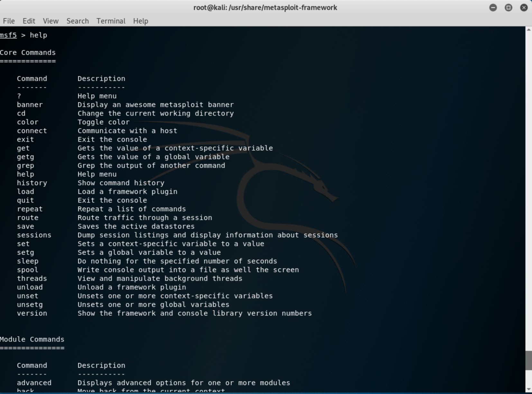Click the 'quit' command
Viewport: 532px width, 394px height.
[25, 200]
